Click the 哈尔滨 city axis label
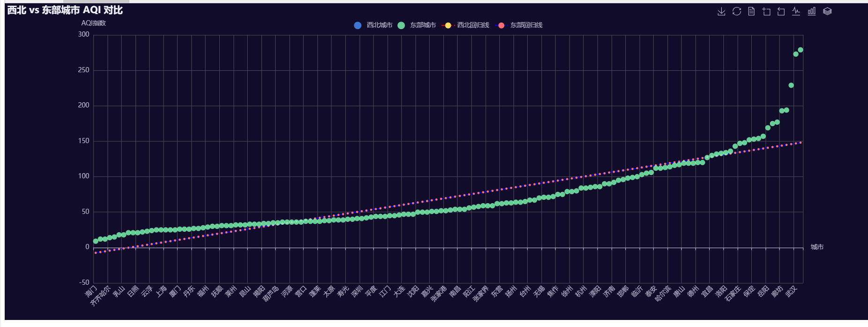 tap(663, 294)
